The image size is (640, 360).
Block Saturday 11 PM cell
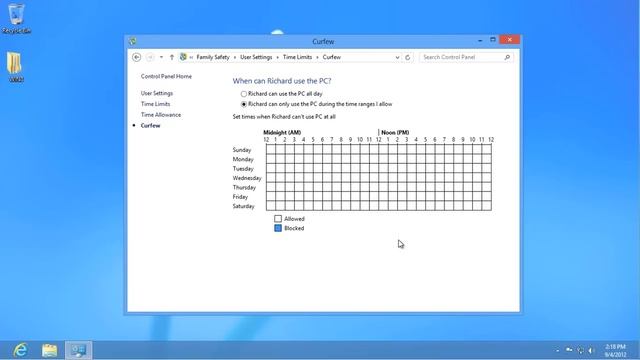[x=487, y=206]
